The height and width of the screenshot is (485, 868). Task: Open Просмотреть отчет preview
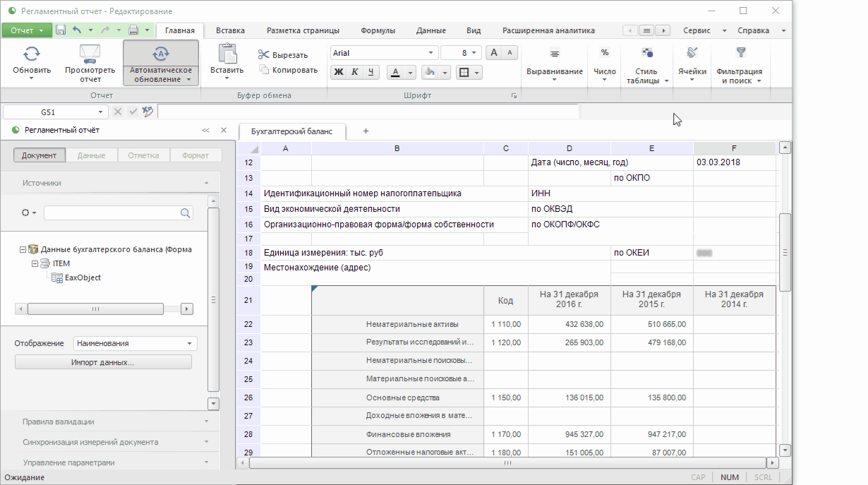point(90,54)
